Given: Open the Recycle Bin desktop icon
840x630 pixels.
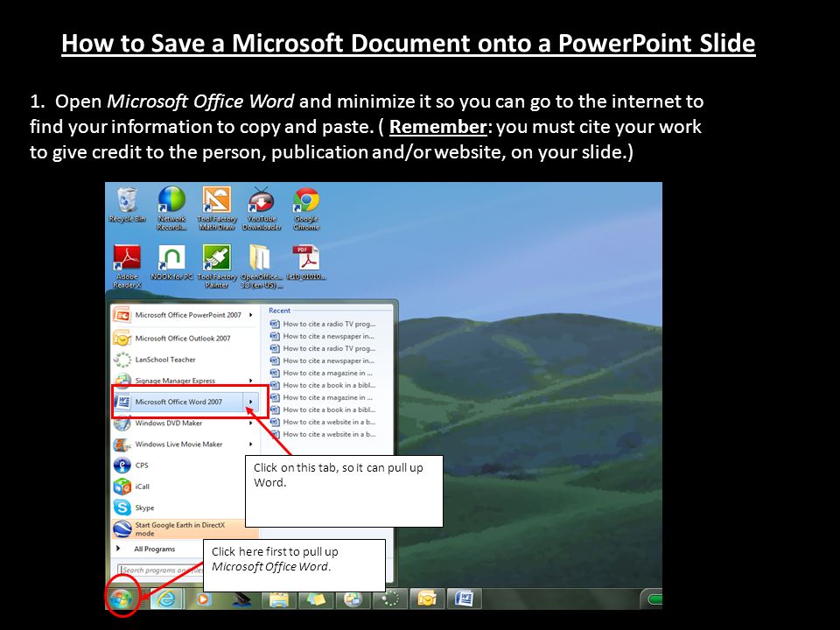Looking at the screenshot, I should pos(127,205).
